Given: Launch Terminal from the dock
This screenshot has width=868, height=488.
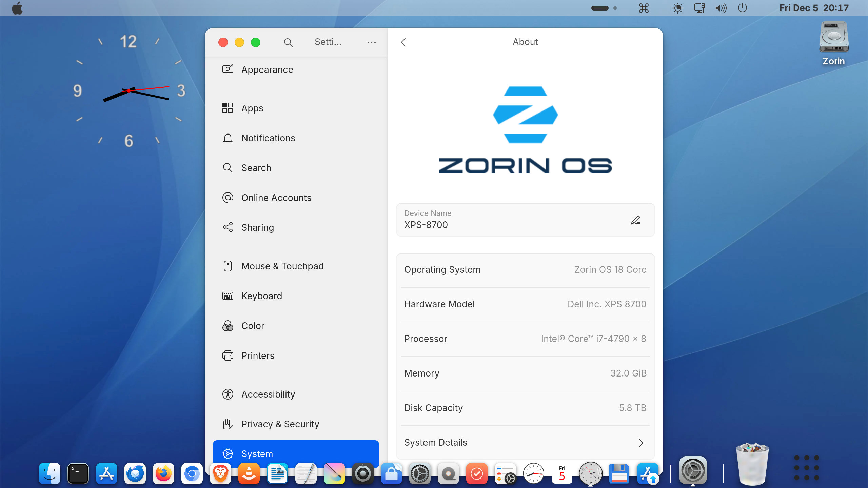Looking at the screenshot, I should [x=78, y=473].
